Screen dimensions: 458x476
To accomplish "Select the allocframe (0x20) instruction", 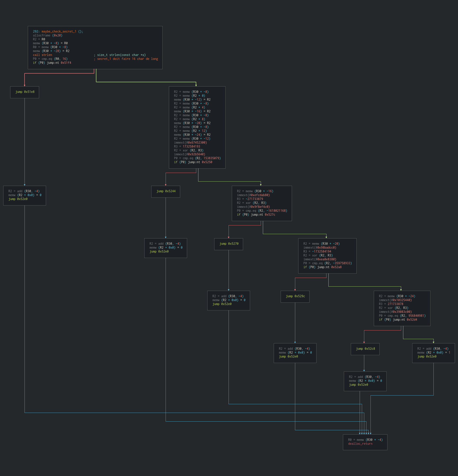I will [x=48, y=35].
